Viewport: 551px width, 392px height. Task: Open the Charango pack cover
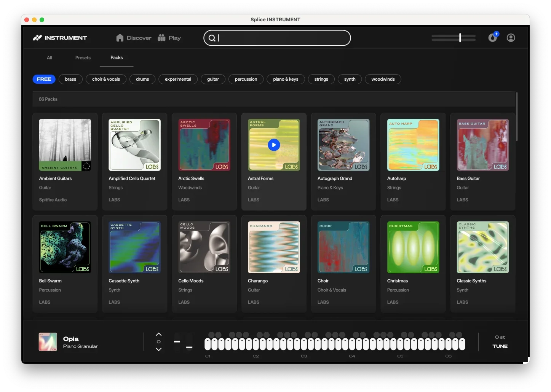[274, 247]
